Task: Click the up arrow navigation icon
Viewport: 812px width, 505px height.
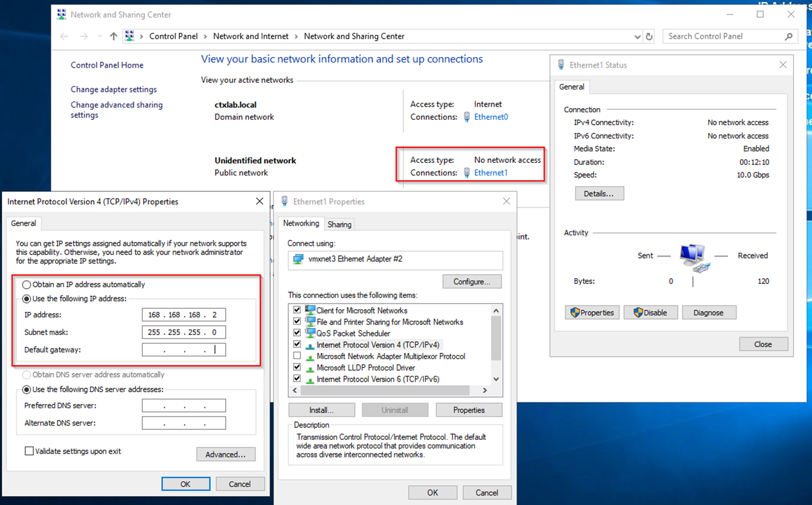Action: tap(113, 36)
